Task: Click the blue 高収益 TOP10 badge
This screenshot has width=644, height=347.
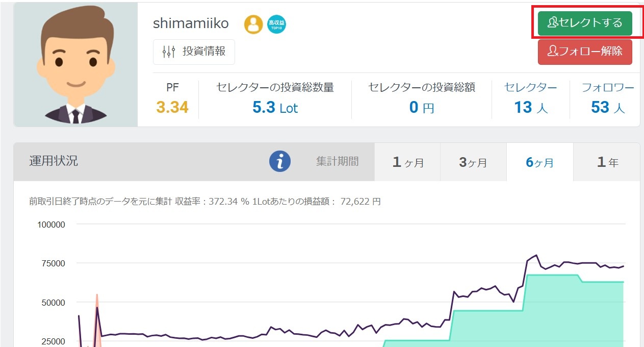Action: 276,24
